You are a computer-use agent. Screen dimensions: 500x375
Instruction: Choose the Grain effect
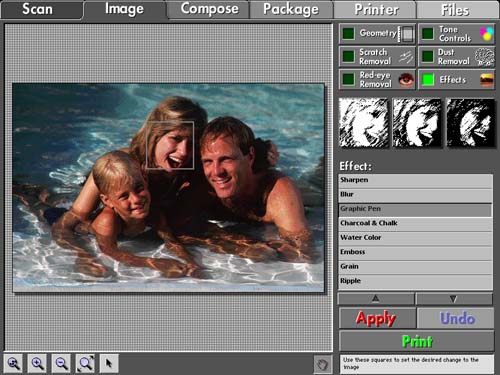click(415, 267)
